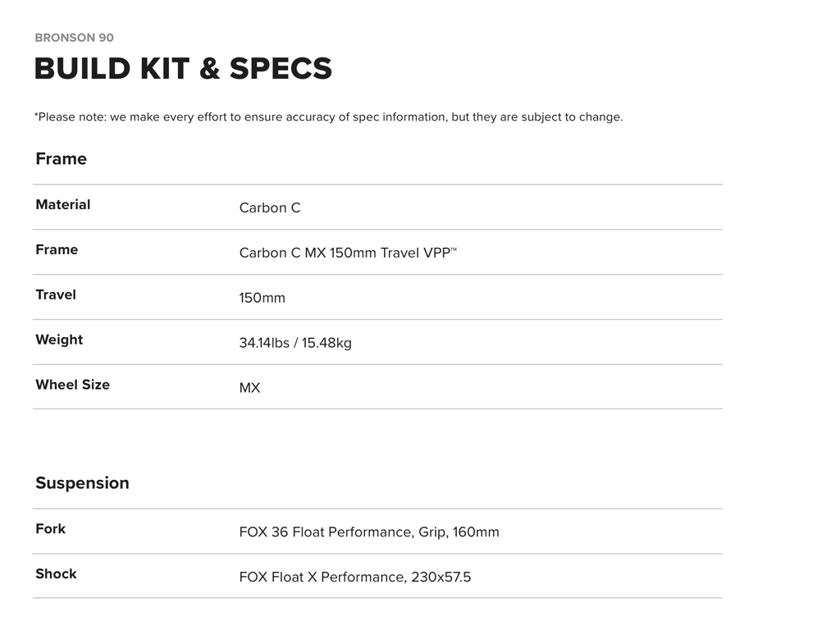Viewport: 840px width, 630px height.
Task: Select the Material row label
Action: click(x=62, y=205)
